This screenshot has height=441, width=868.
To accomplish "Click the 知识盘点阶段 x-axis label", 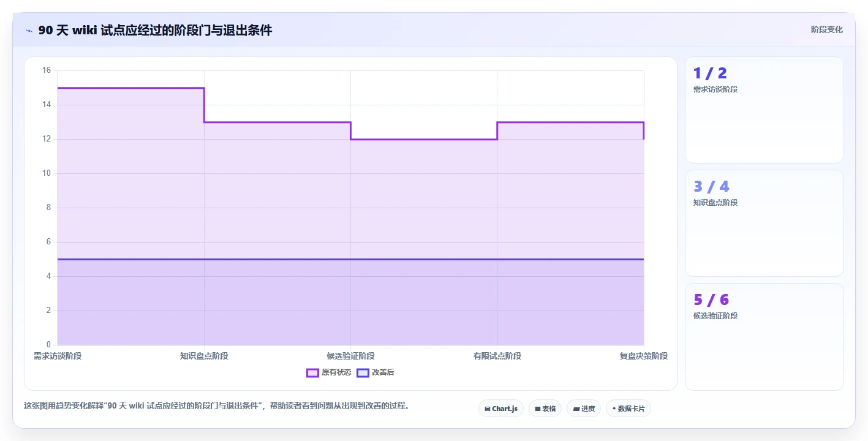I will tap(204, 356).
